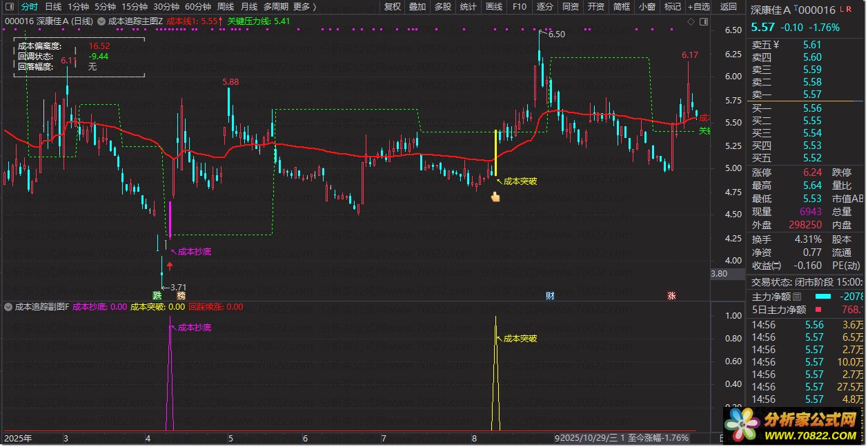
Task: Click the yellow 成本突破 signal bar on chart
Action: click(x=495, y=152)
